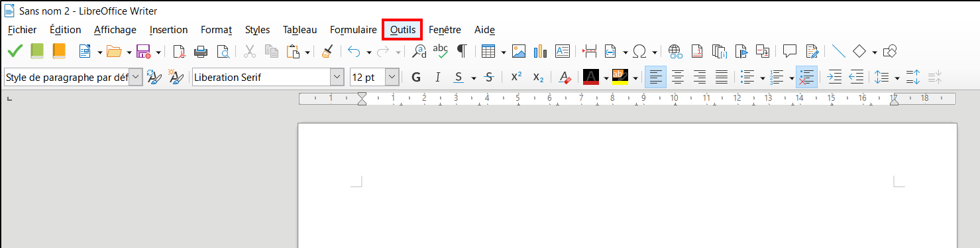This screenshot has height=248, width=980.
Task: Select the Line drawing tool
Action: (838, 51)
